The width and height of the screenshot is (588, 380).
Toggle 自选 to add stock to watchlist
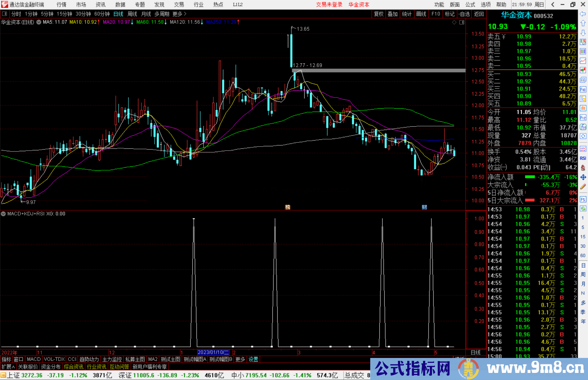point(464,14)
